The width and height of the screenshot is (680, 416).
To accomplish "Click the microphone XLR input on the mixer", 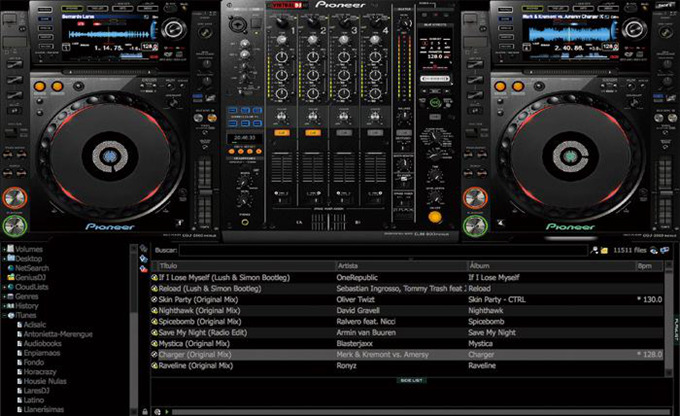I will tap(238, 24).
